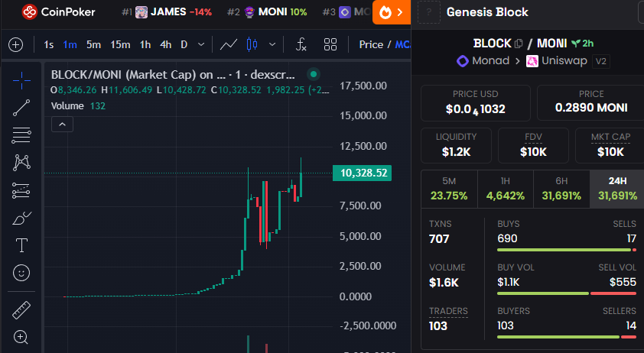Select the 1m timeframe
The image size is (644, 353).
(x=70, y=45)
